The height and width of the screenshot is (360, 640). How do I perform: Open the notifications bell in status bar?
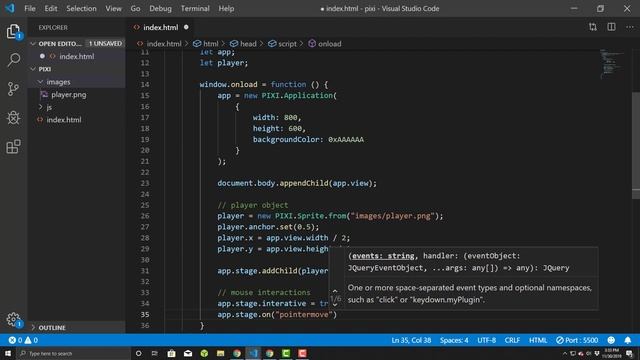click(x=628, y=340)
